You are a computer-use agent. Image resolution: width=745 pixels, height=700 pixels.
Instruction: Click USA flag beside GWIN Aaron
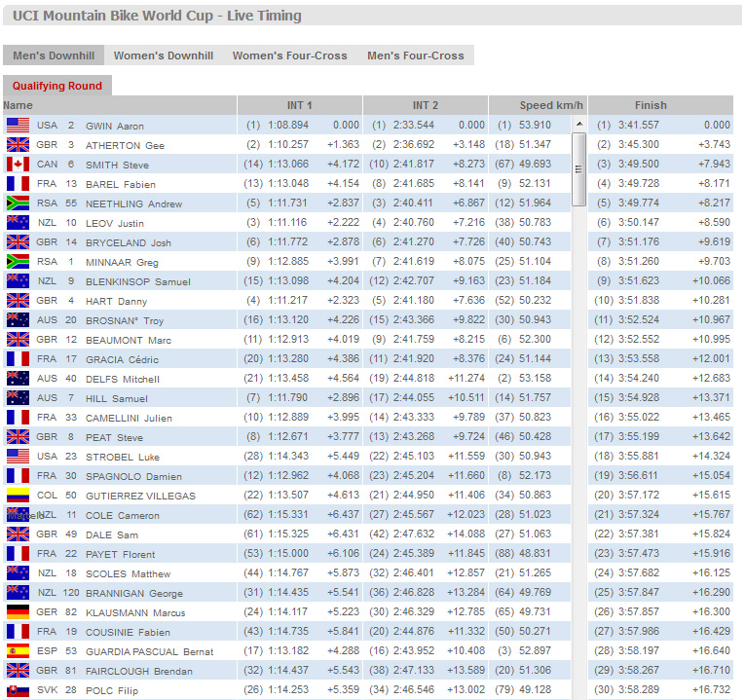point(19,126)
